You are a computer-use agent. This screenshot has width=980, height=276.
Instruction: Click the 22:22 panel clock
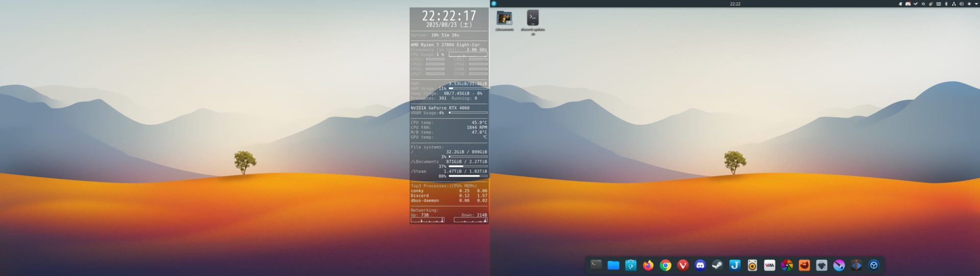[x=735, y=4]
